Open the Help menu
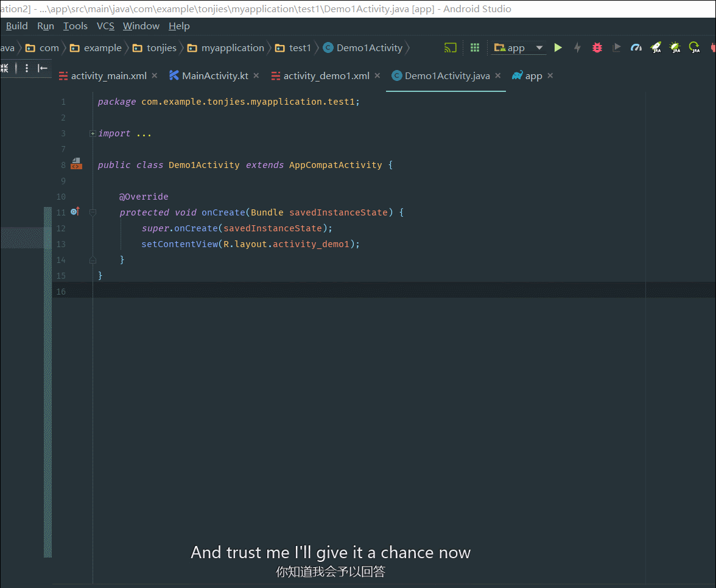 (x=179, y=26)
